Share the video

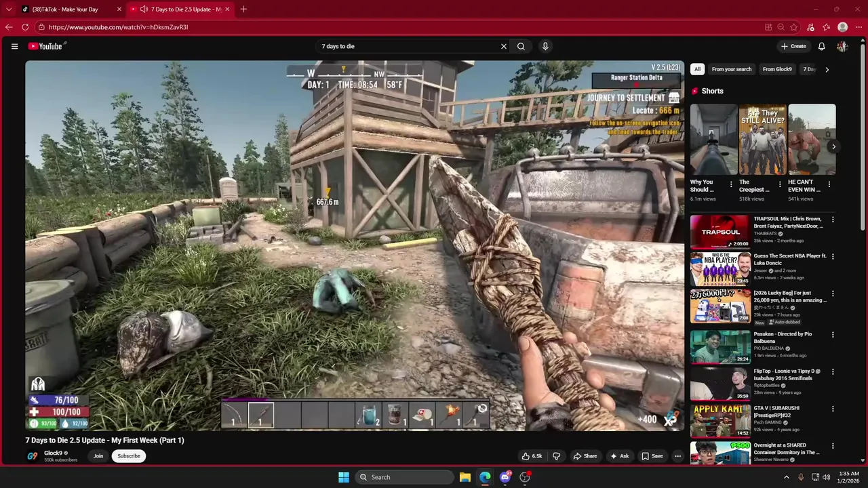(x=585, y=456)
